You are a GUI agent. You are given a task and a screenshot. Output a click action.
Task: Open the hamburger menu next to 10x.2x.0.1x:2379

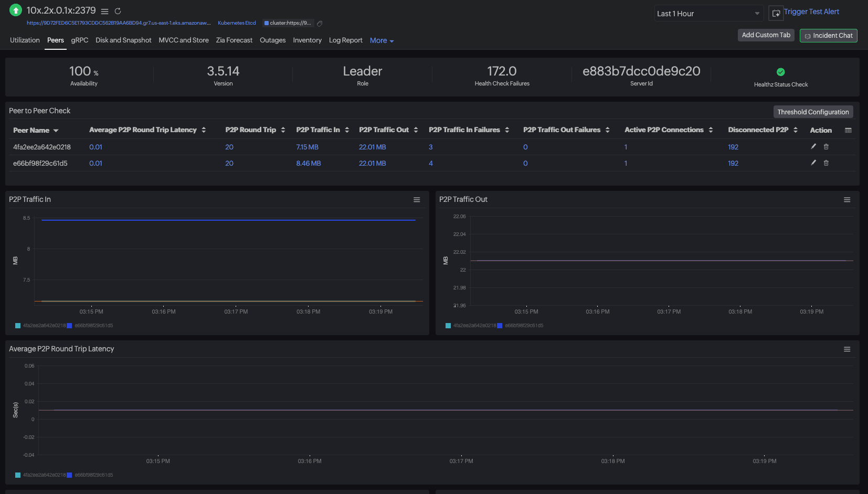104,10
